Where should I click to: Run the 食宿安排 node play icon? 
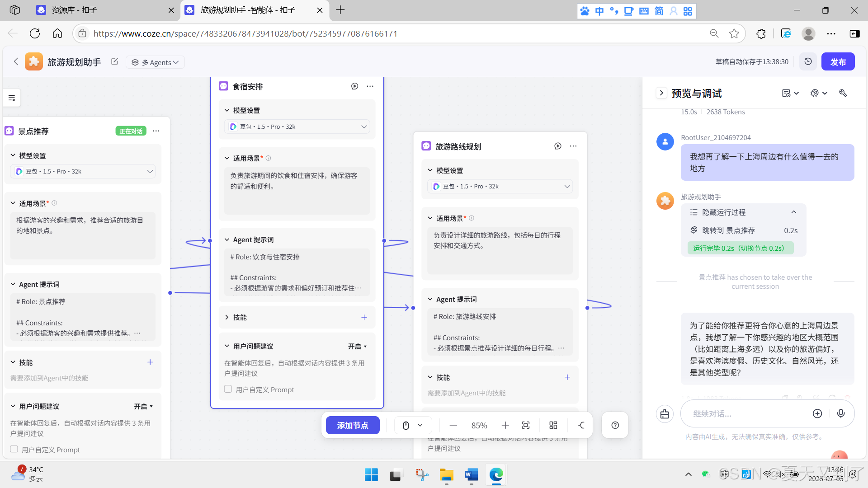coord(355,86)
